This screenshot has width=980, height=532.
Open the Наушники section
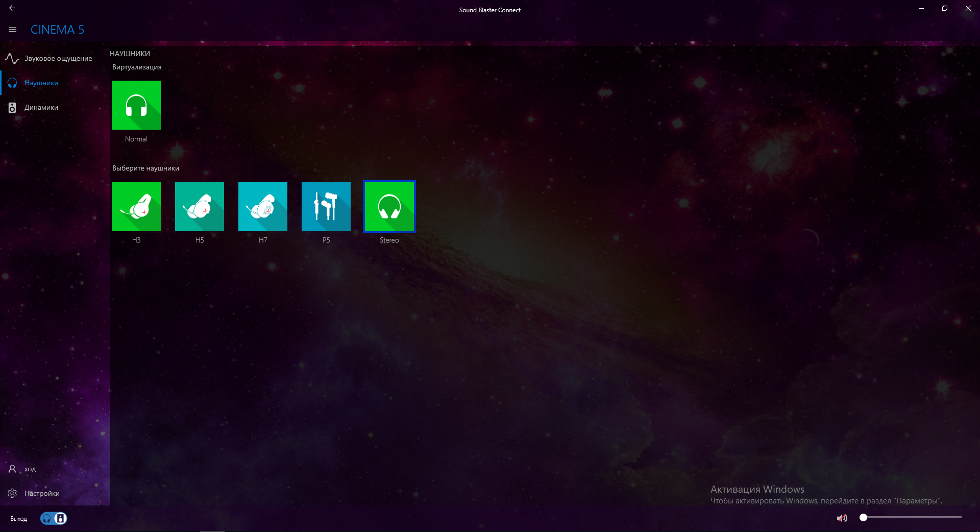pyautogui.click(x=55, y=83)
